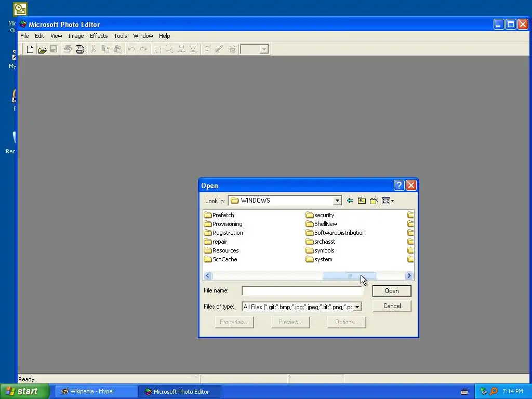
Task: Click Microsoft Photo Editor taskbar item
Action: click(180, 392)
